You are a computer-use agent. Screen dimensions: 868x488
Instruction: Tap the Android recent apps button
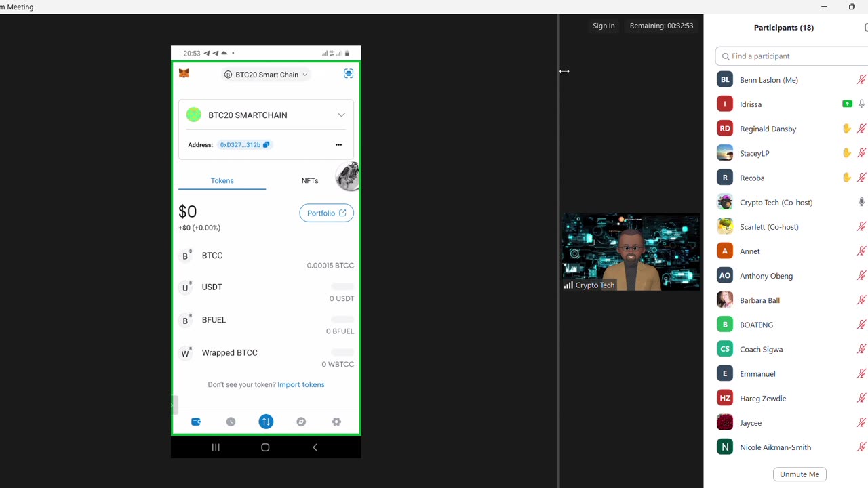tap(216, 447)
